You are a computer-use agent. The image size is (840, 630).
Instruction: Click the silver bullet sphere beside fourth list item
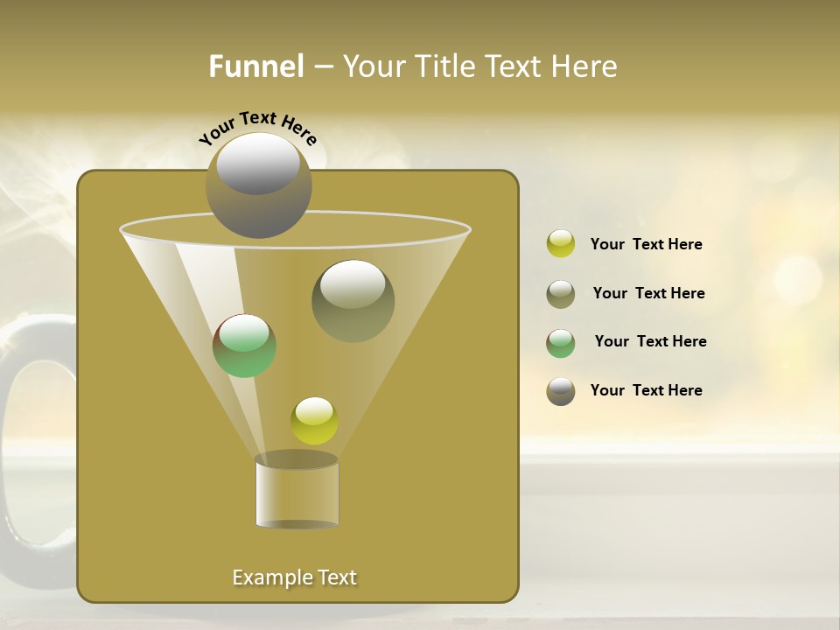point(560,391)
